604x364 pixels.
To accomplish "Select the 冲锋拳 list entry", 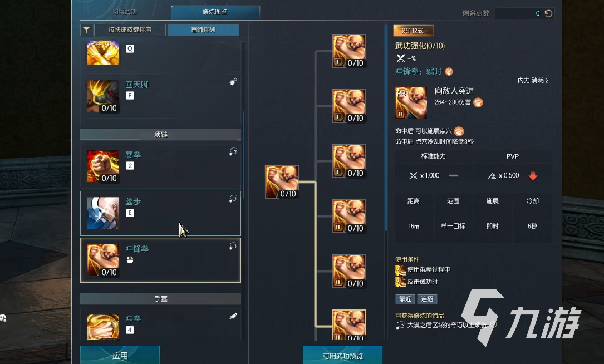I will click(x=161, y=260).
